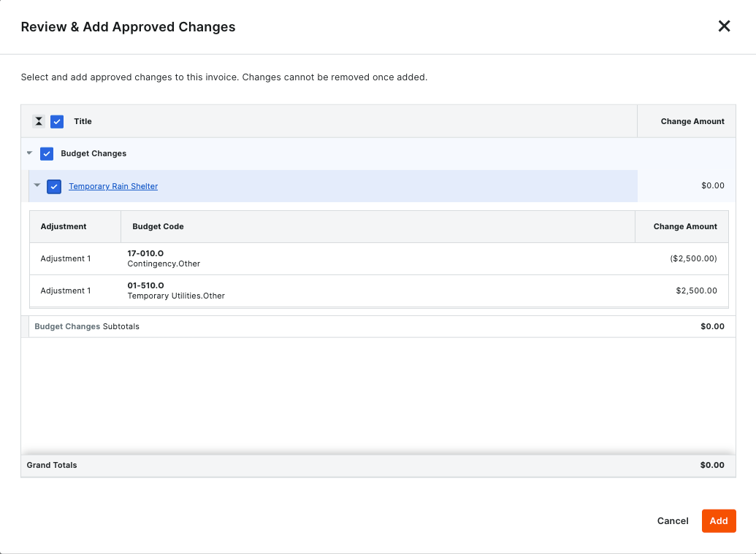Image resolution: width=756 pixels, height=554 pixels.
Task: Close the Review & Add Approved Changes dialog
Action: (x=724, y=26)
